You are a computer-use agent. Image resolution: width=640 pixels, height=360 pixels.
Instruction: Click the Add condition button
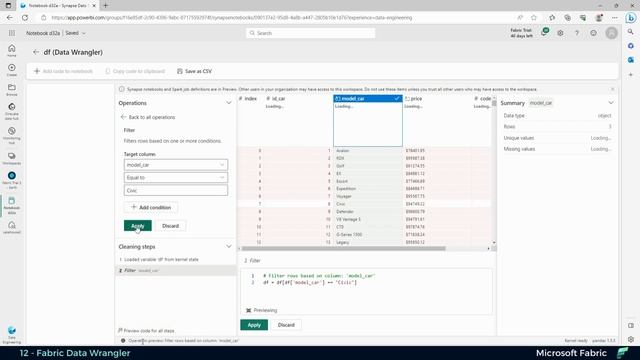pyautogui.click(x=151, y=207)
